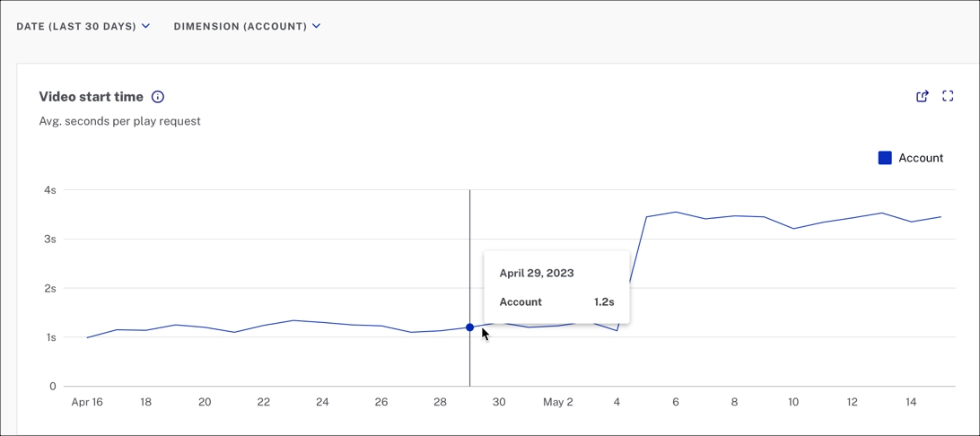
Task: Expand the chart to fullscreen
Action: point(948,96)
